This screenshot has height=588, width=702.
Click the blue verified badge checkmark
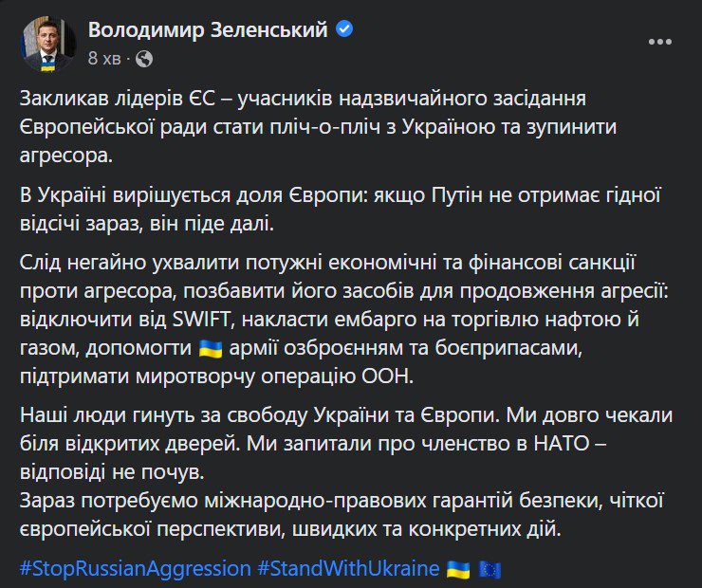(x=344, y=29)
